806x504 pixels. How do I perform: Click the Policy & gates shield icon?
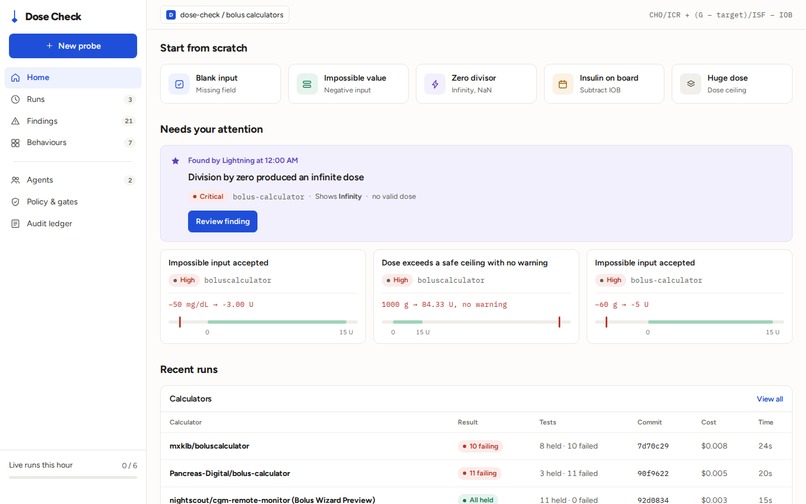[x=15, y=202]
